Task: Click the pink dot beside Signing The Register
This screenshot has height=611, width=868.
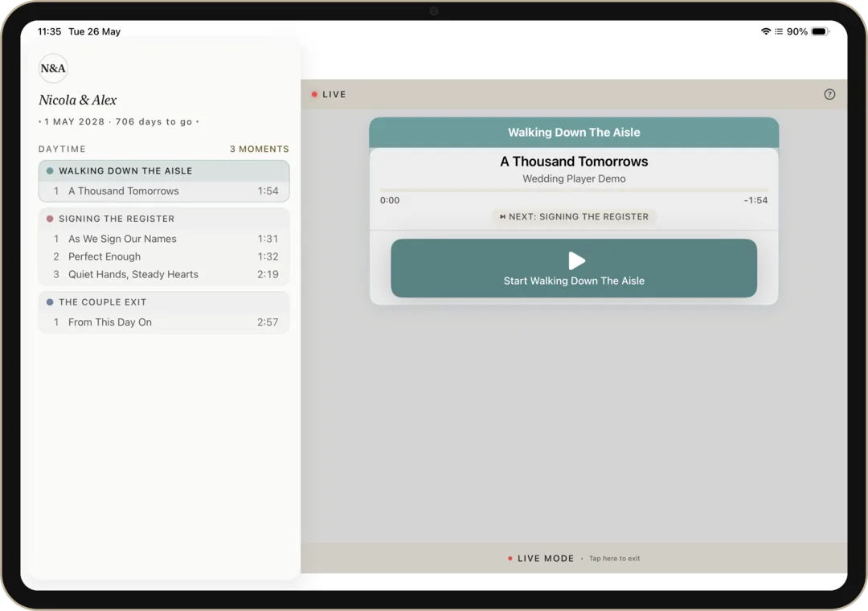Action: pos(50,219)
